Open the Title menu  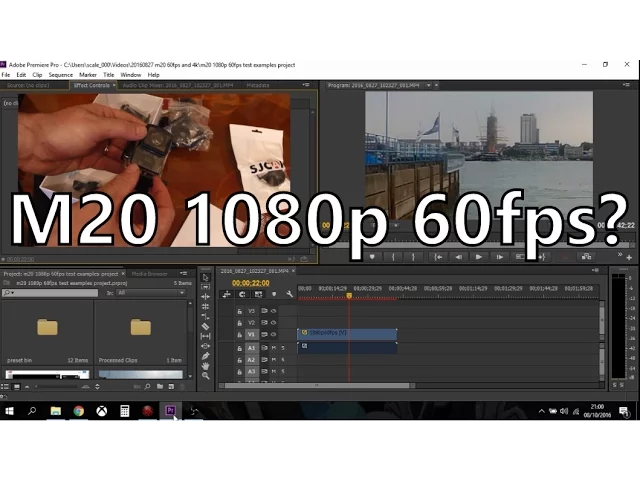[x=109, y=75]
